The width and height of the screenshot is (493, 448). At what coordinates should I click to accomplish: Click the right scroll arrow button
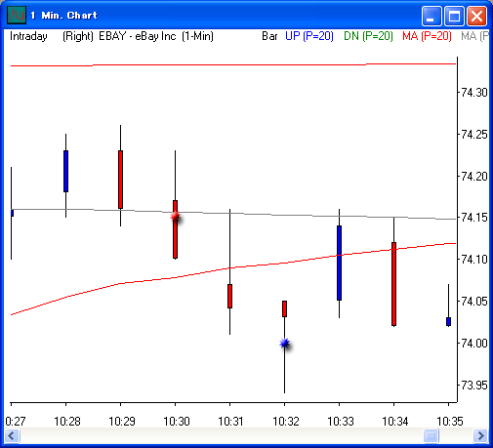point(480,435)
